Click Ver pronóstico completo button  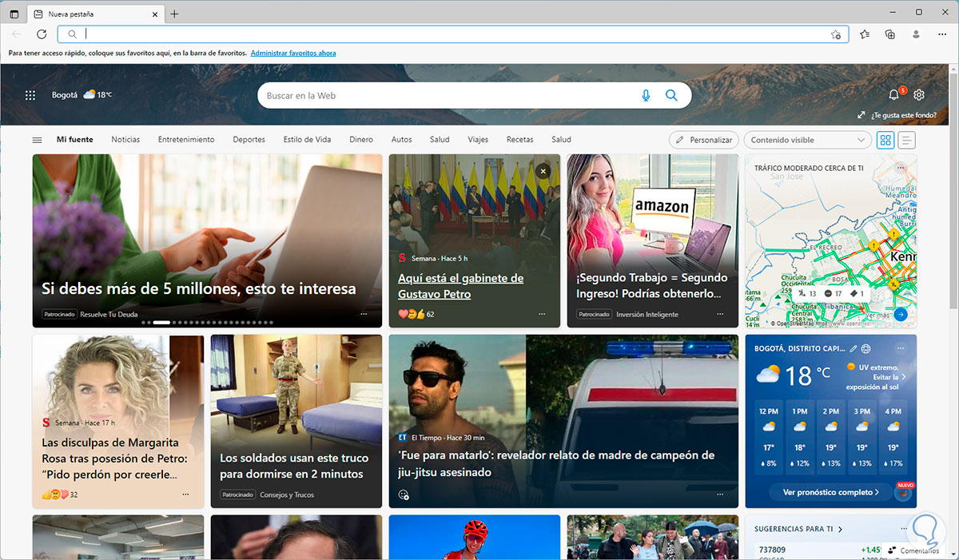click(831, 492)
